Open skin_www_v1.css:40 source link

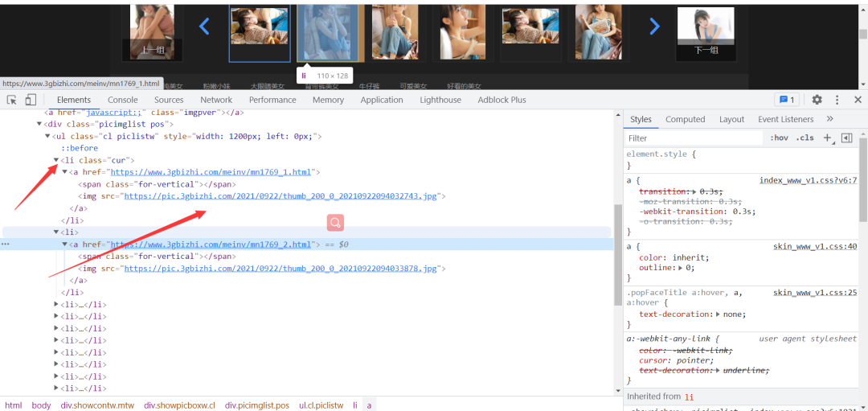(x=815, y=246)
